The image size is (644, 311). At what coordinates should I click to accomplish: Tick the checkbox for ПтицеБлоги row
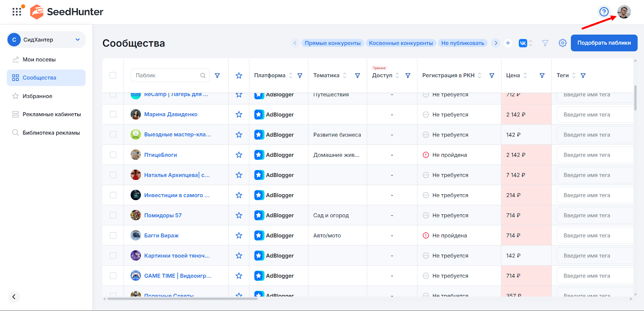(113, 155)
